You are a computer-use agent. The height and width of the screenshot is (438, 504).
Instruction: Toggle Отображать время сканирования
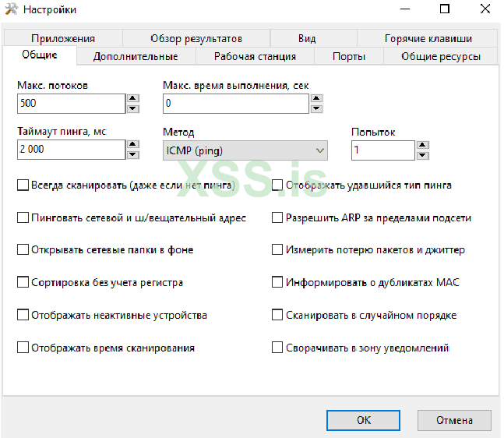point(23,348)
